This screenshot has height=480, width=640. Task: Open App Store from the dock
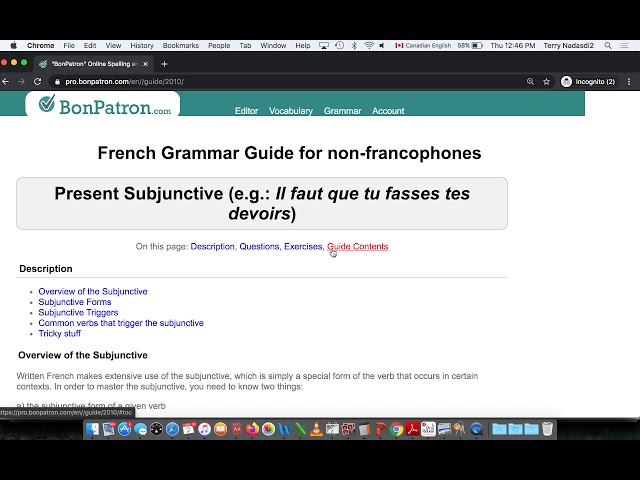point(124,429)
